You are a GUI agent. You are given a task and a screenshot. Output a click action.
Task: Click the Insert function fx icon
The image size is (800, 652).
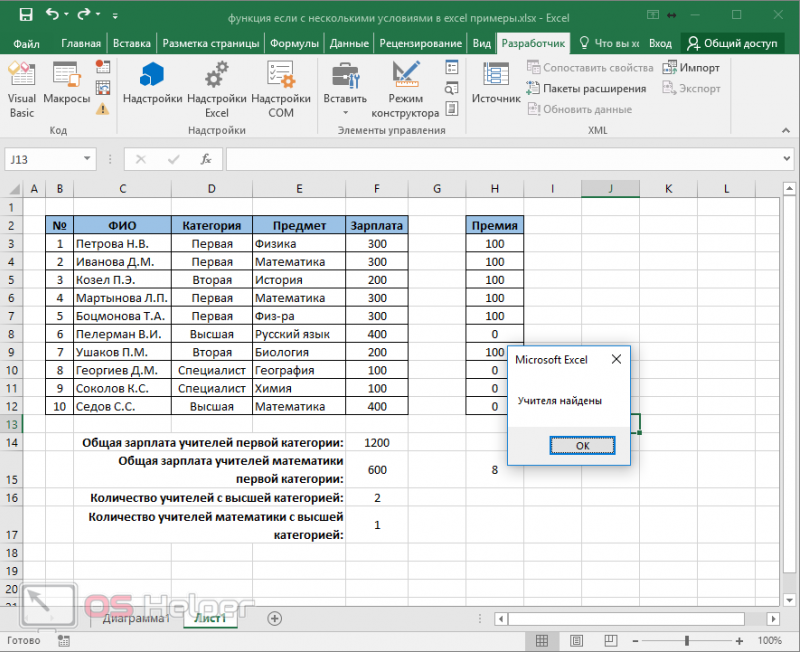[x=206, y=159]
